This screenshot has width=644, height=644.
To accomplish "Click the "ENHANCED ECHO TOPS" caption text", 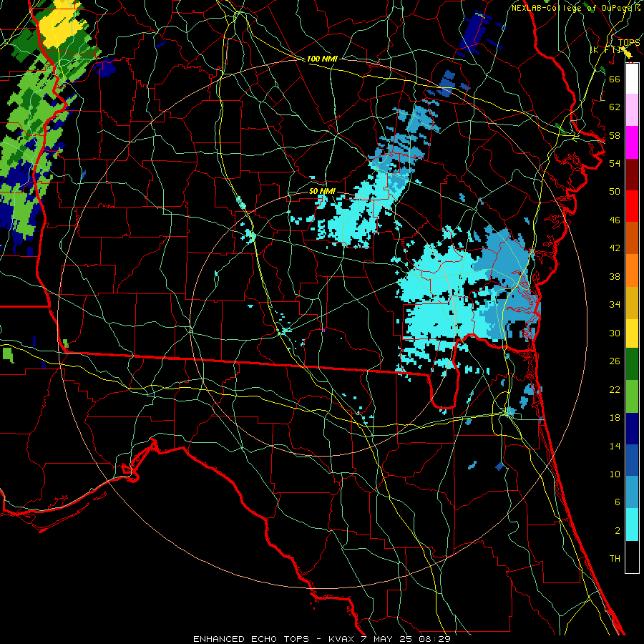I will tap(251, 639).
